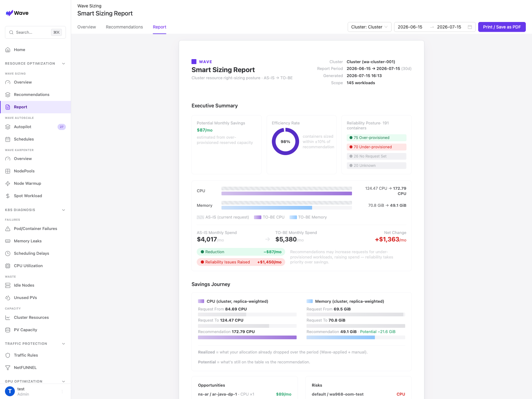Click the TO-BE Memory legend swatch

(x=293, y=217)
